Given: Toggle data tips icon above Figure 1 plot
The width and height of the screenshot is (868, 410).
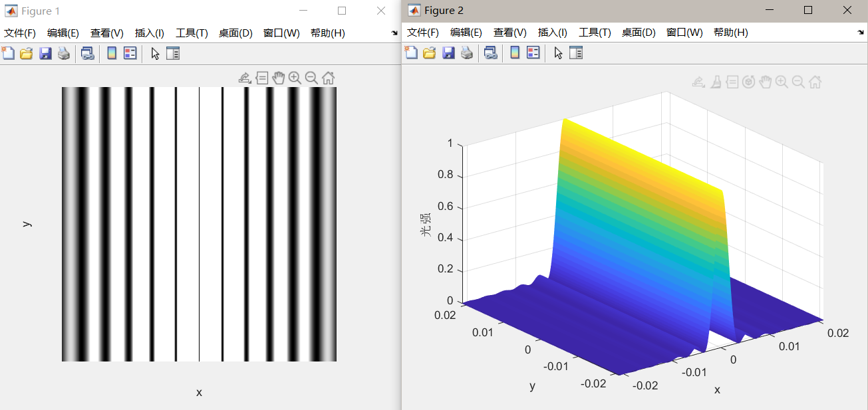Looking at the screenshot, I should coord(262,78).
